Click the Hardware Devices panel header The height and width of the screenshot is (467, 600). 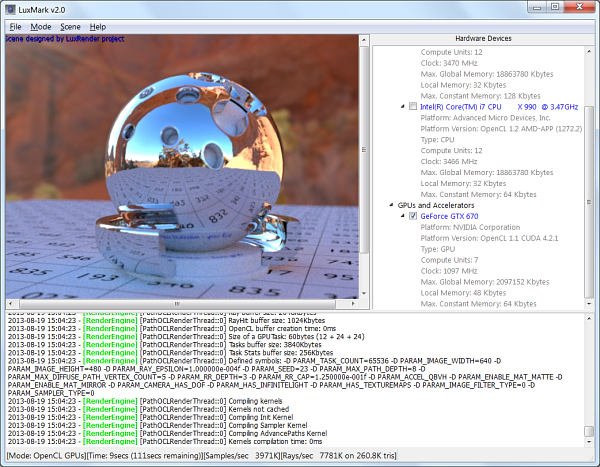tap(483, 39)
